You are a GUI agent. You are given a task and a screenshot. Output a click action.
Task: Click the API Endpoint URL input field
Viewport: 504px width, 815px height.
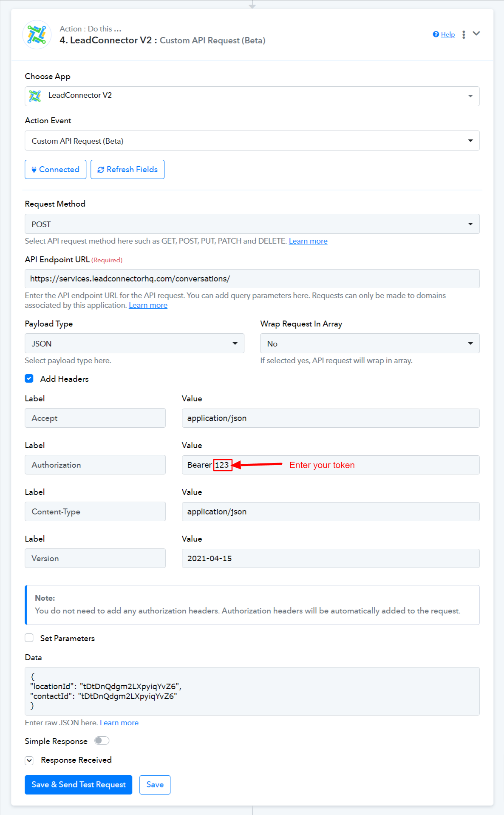252,279
